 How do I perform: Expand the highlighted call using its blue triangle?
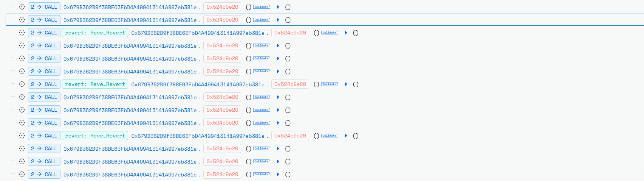pyautogui.click(x=278, y=20)
